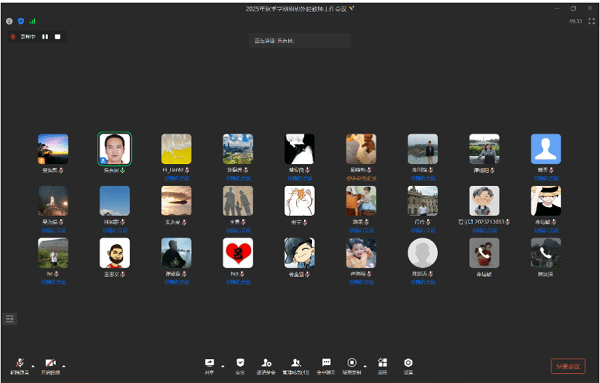Click the blue security shield status icon

(x=21, y=21)
